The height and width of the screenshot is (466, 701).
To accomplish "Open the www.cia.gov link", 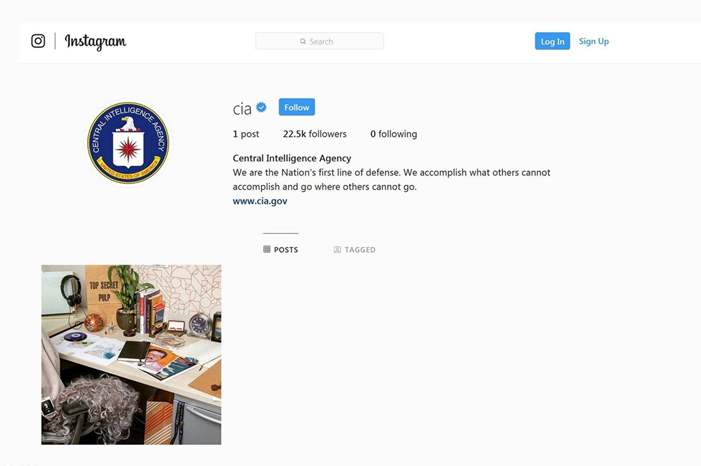I will 260,201.
